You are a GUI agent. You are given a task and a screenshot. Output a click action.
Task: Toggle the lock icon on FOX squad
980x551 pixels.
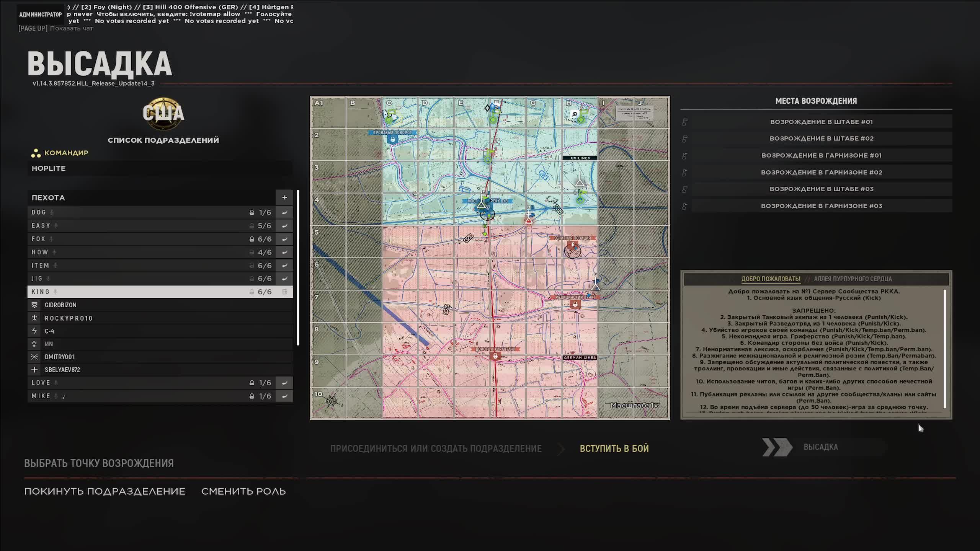point(252,239)
